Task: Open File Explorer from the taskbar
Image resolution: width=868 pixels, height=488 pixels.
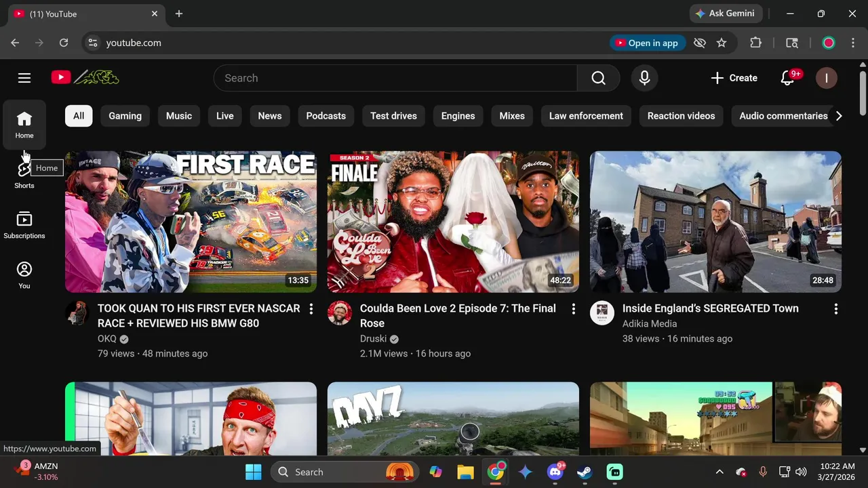Action: pos(465,472)
